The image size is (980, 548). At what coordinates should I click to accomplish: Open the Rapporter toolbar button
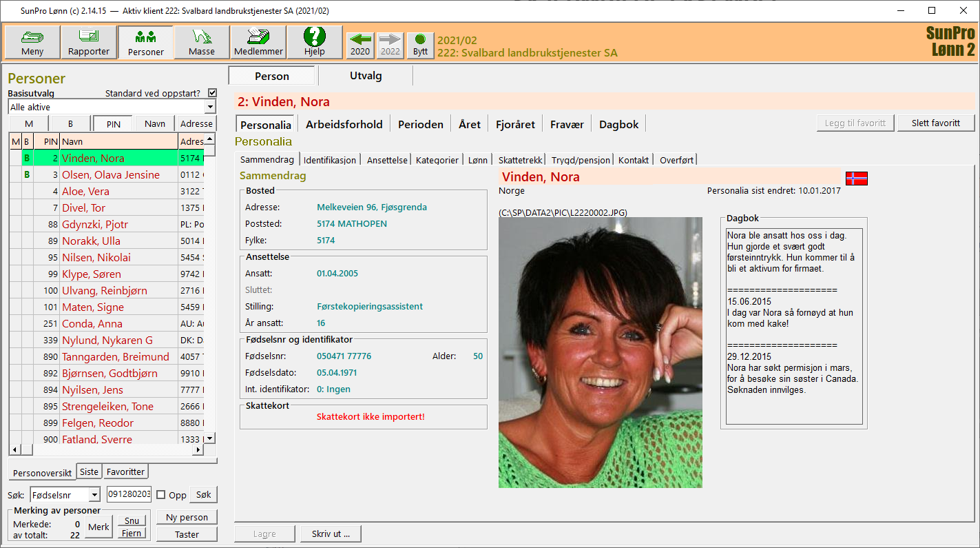coord(89,42)
